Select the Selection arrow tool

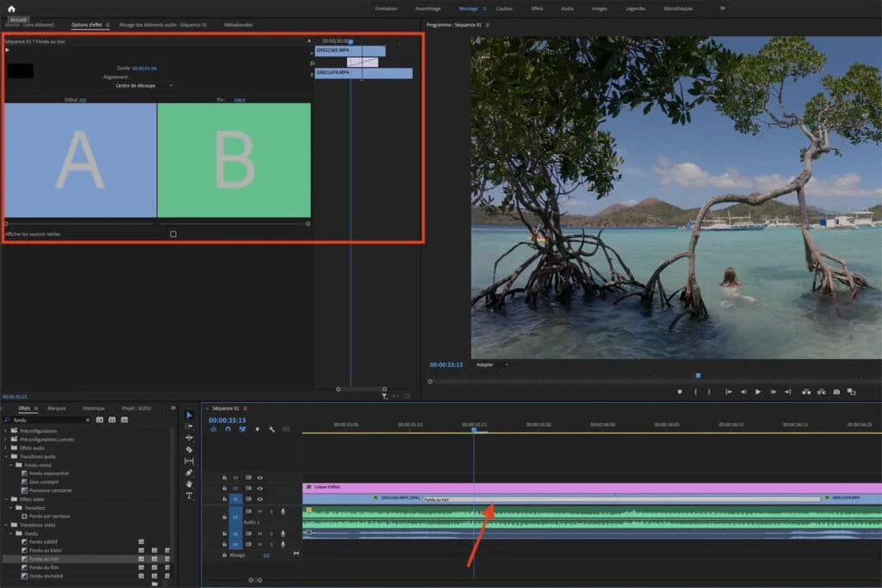click(x=189, y=415)
